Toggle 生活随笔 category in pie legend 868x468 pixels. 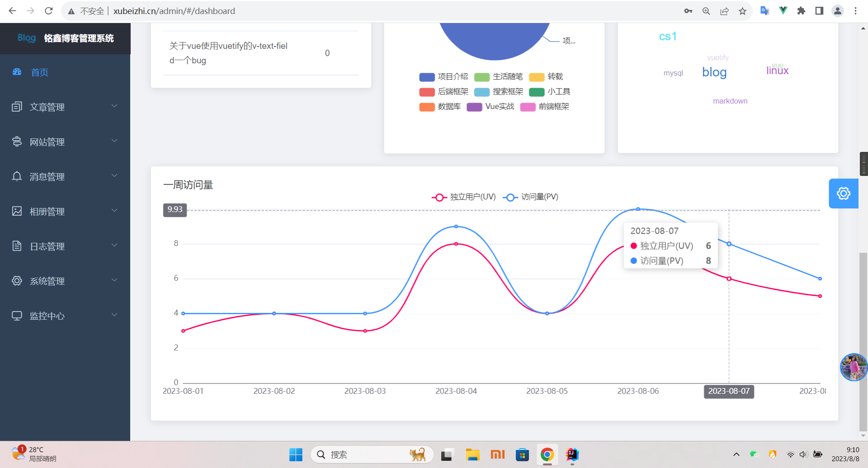499,77
